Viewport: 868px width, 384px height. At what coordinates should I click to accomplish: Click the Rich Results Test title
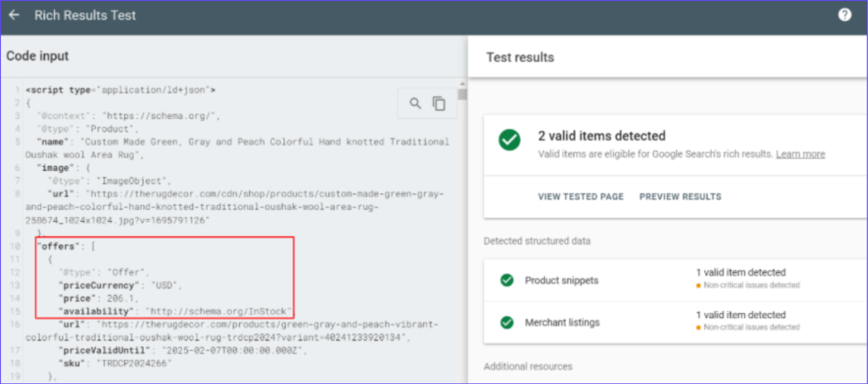(x=85, y=15)
